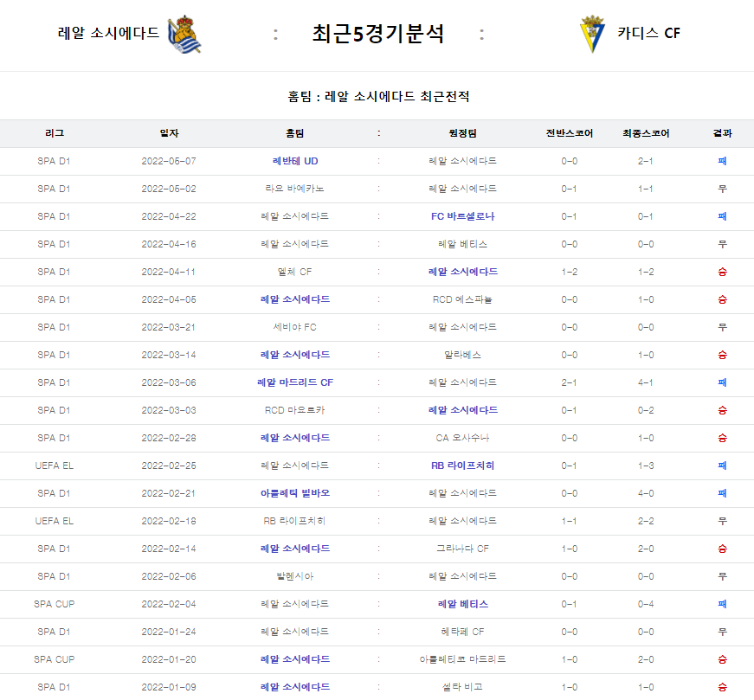Click the date 2022-03-21
Screen dimensions: 754x700
pos(169,327)
